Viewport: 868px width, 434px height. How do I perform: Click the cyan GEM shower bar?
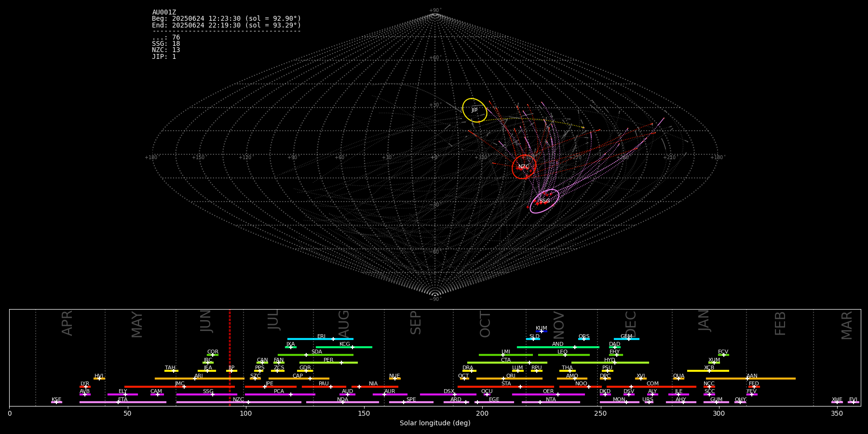(626, 339)
